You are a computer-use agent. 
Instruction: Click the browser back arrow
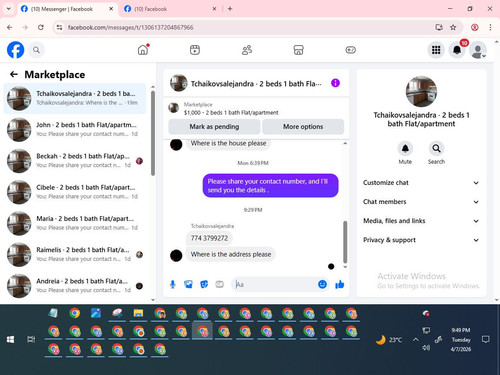[10, 27]
